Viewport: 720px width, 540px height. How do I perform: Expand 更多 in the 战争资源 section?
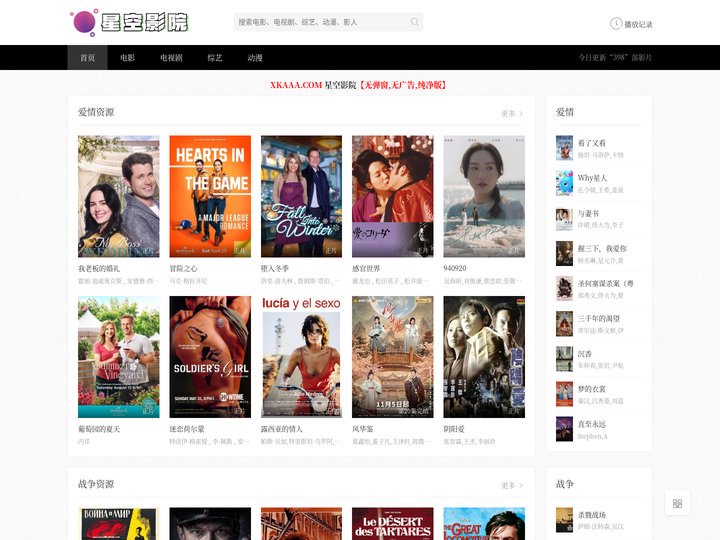pos(512,485)
